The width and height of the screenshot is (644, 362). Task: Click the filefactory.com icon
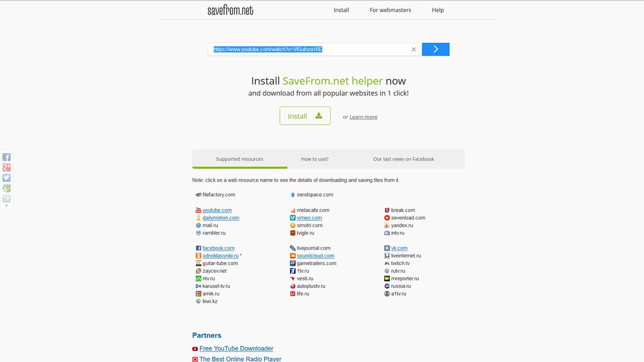(198, 195)
